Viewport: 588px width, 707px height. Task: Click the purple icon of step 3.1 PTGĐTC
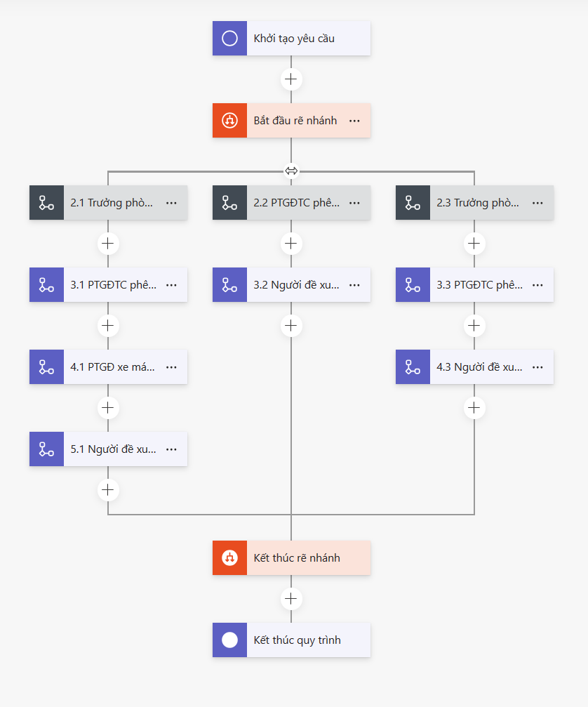click(46, 285)
